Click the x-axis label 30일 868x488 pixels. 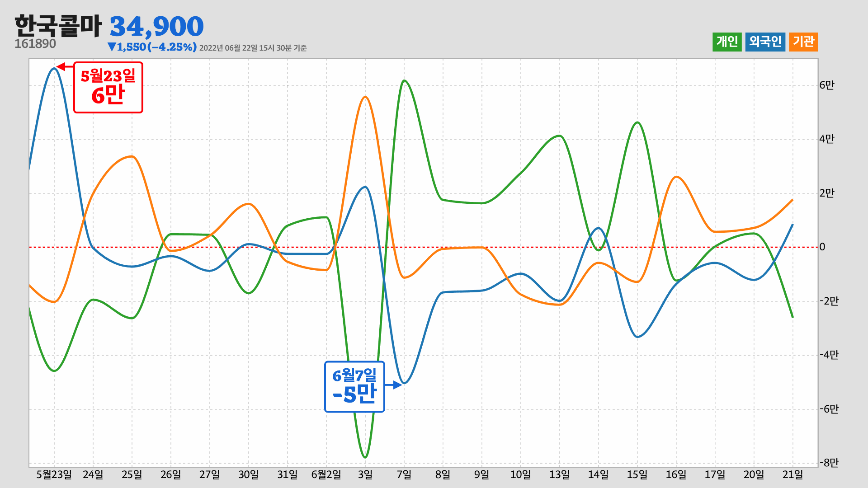[249, 474]
